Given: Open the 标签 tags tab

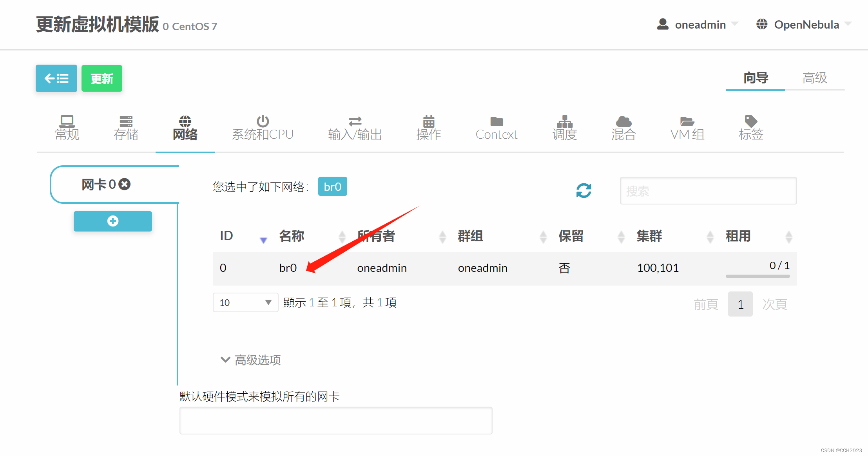Looking at the screenshot, I should tap(751, 128).
